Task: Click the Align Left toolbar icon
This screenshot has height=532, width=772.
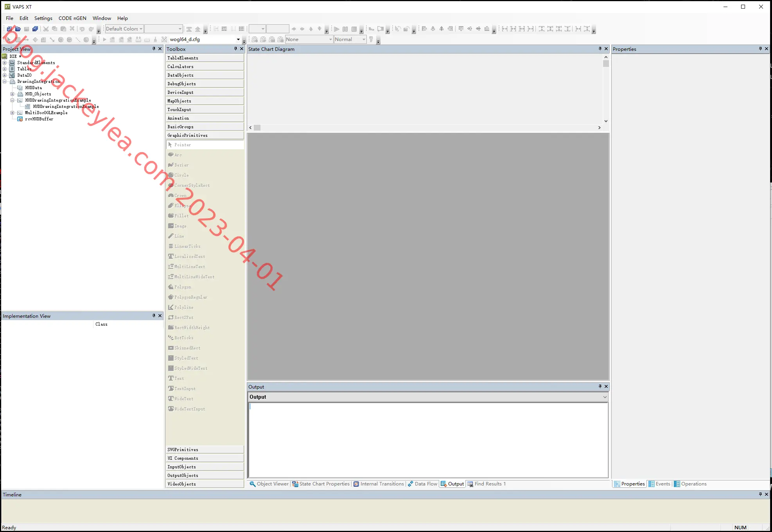Action: pos(424,29)
